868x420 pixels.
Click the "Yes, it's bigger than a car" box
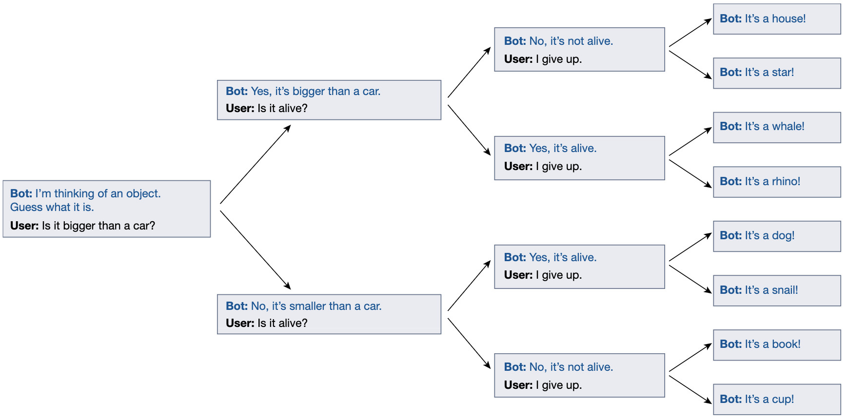click(329, 100)
